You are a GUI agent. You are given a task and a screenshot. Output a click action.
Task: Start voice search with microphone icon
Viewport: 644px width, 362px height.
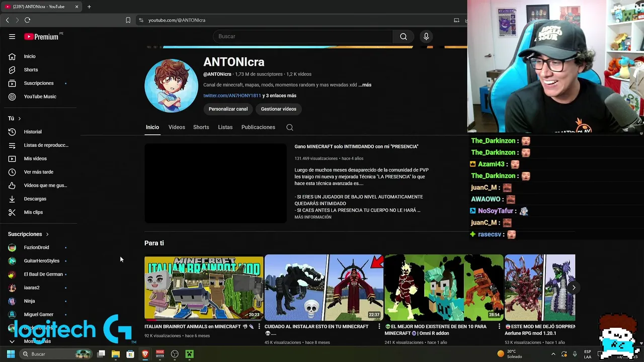426,36
